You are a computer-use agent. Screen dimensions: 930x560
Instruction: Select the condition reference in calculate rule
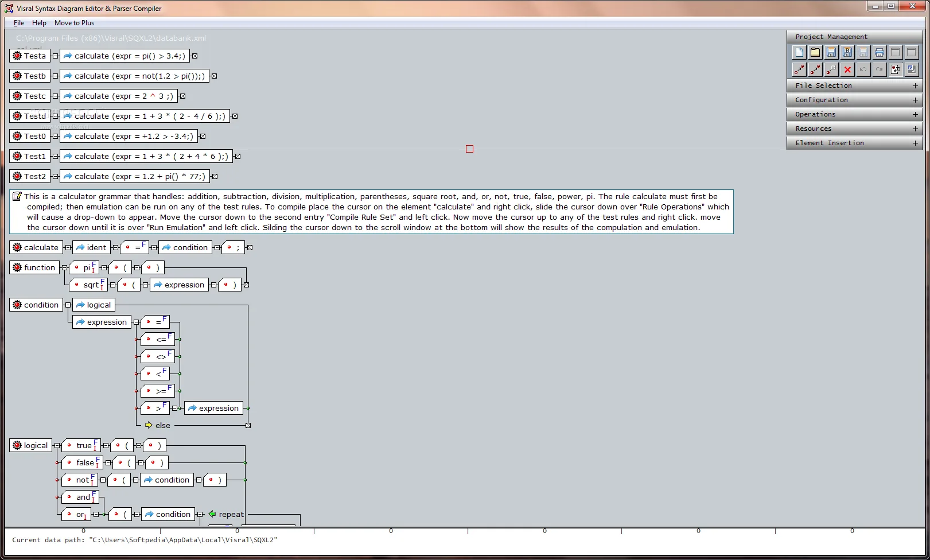click(x=185, y=247)
